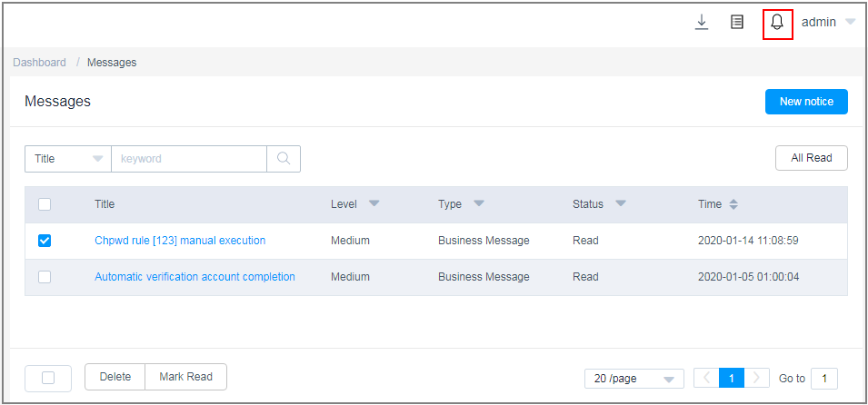Check the Automatic verification message checkbox
This screenshot has height=405, width=868.
click(x=45, y=277)
